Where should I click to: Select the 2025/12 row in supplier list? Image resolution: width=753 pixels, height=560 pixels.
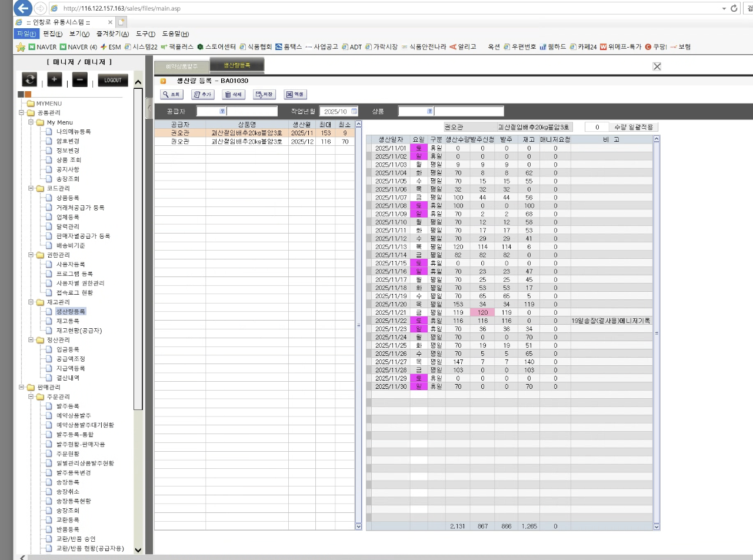coord(255,142)
